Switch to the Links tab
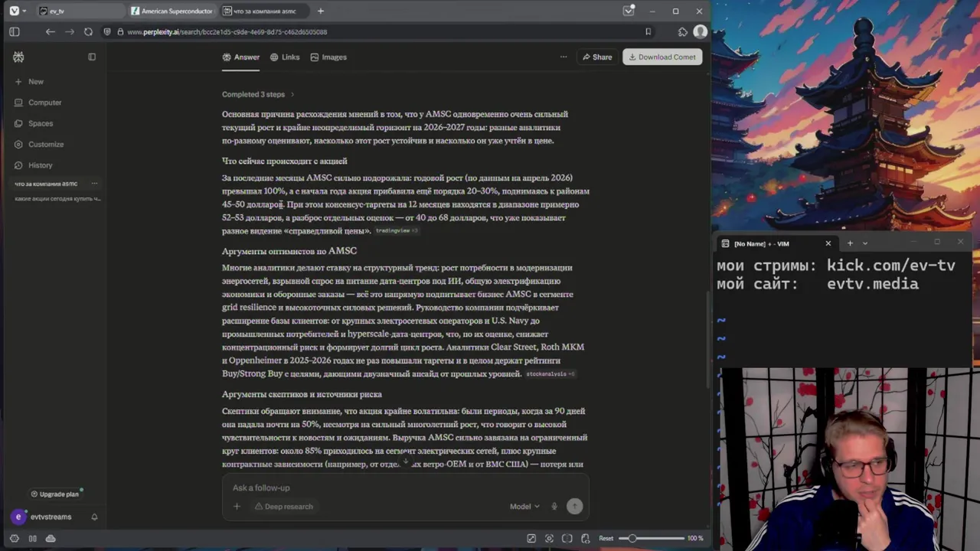 coord(285,57)
